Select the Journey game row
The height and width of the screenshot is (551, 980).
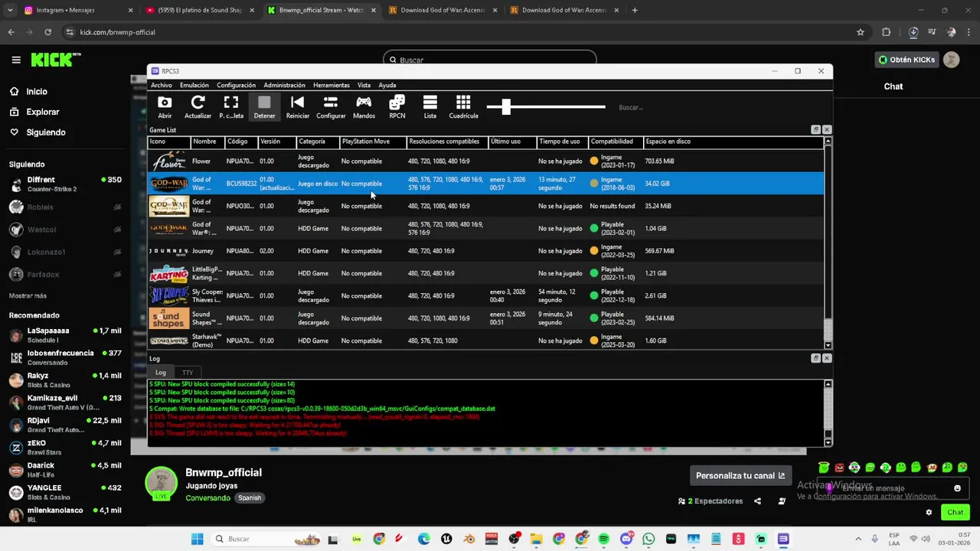486,251
